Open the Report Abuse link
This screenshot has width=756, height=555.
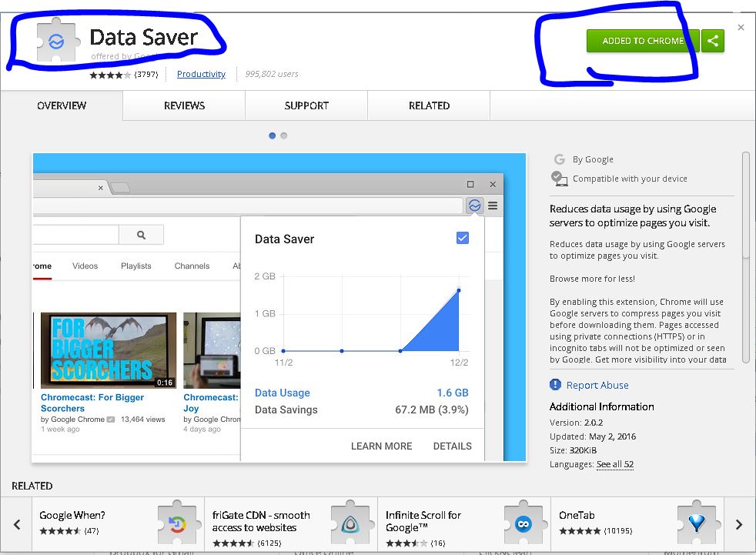597,386
